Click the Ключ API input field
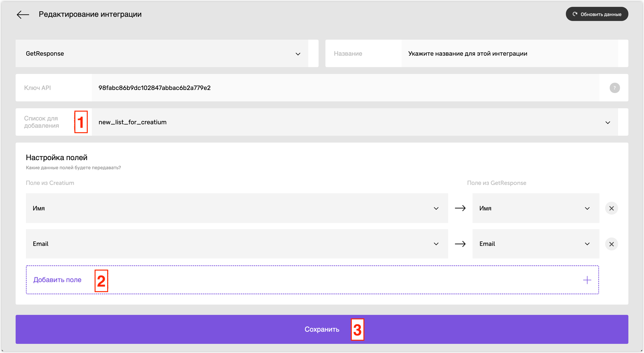This screenshot has height=353, width=644. coord(345,88)
